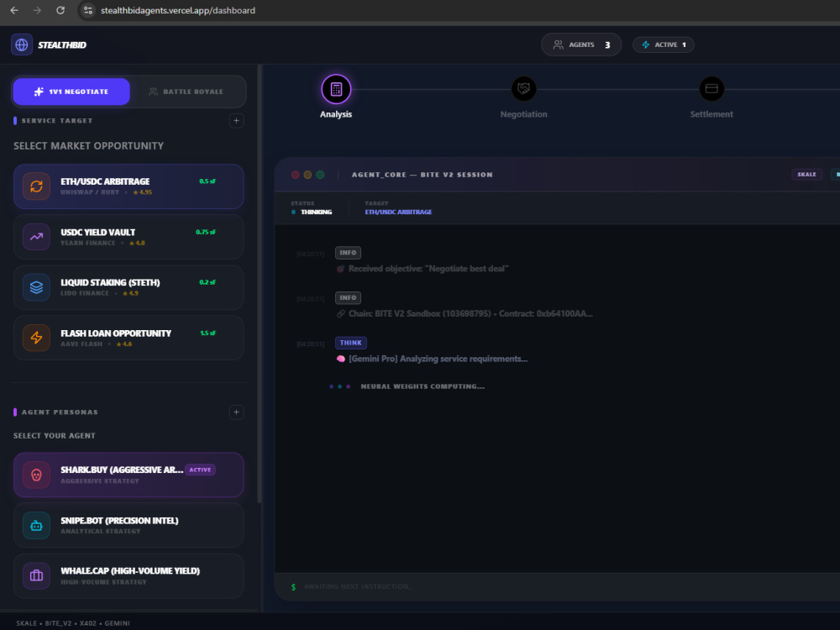Screen dimensions: 840x630
Task: Click the ETH/USDC Arbitrage target link
Action: tap(398, 213)
